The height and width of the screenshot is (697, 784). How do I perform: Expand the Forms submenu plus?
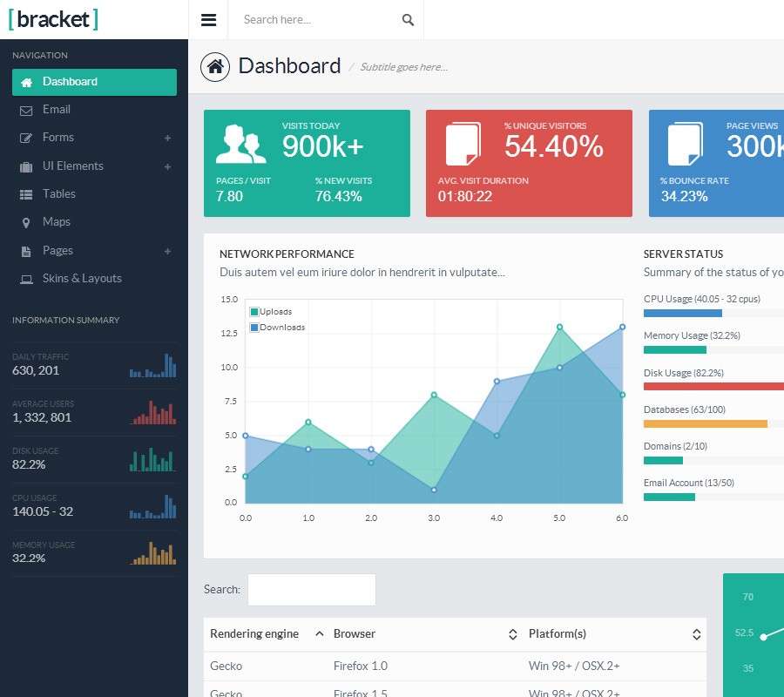[167, 138]
